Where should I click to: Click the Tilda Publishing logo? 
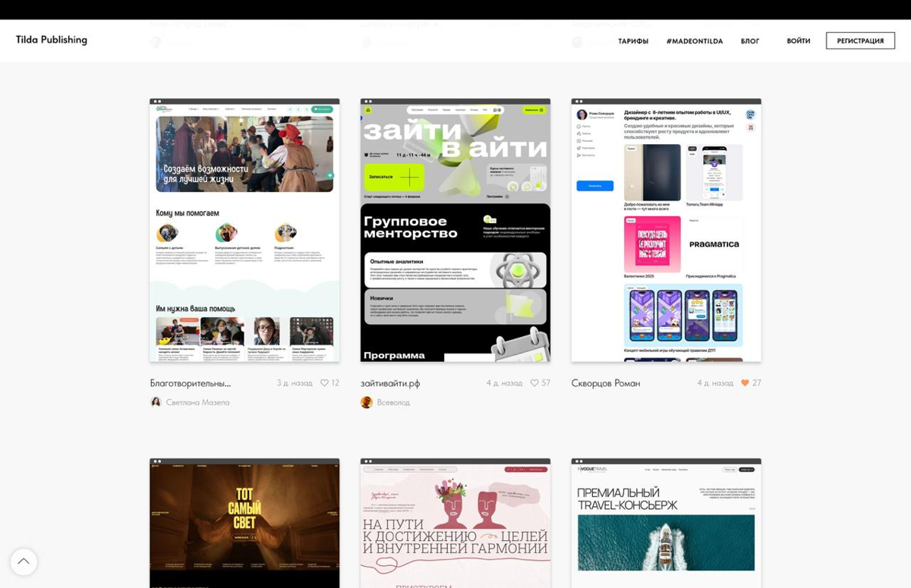52,40
